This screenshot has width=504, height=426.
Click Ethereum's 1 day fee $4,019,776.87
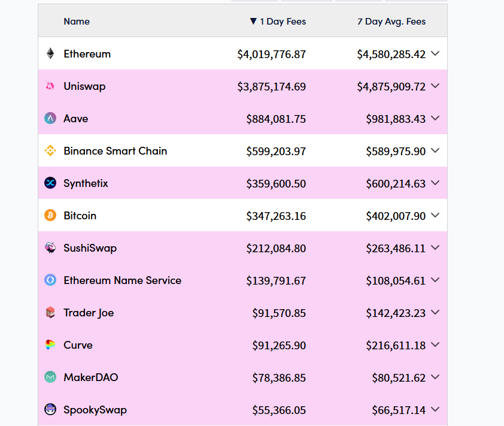(x=272, y=54)
